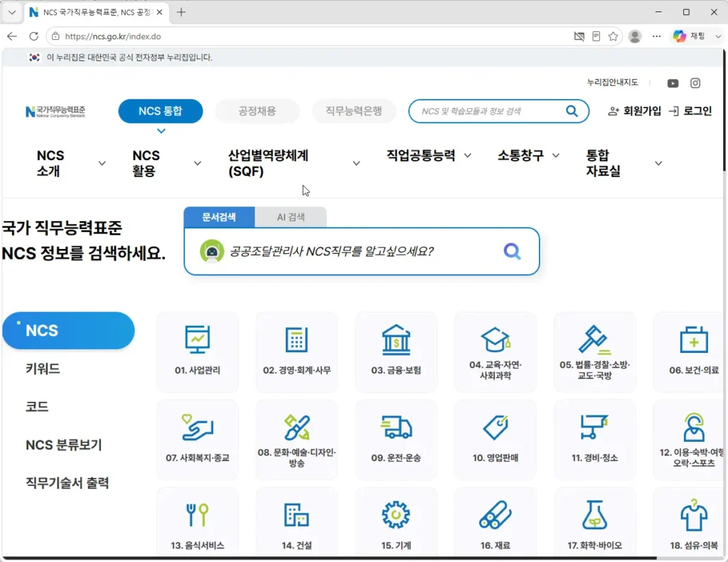The height and width of the screenshot is (562, 728).
Task: Go back with the browser back arrow
Action: coord(12,36)
